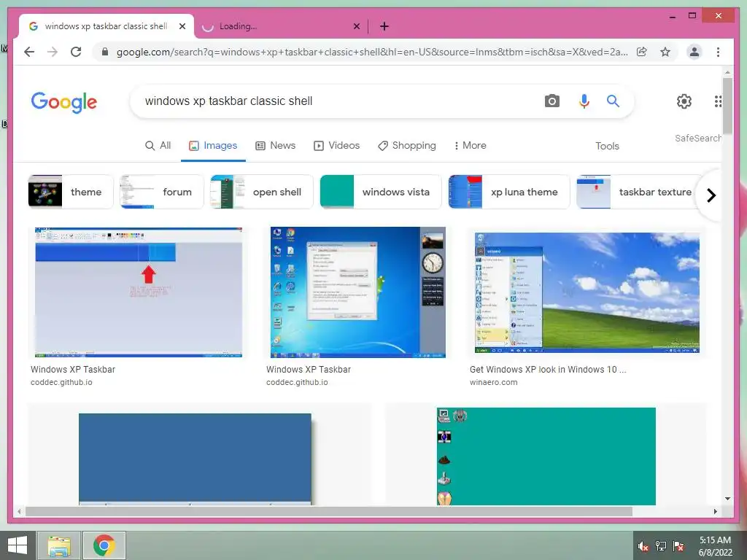This screenshot has height=560, width=747.
Task: Switch to the All results tab
Action: click(x=158, y=145)
